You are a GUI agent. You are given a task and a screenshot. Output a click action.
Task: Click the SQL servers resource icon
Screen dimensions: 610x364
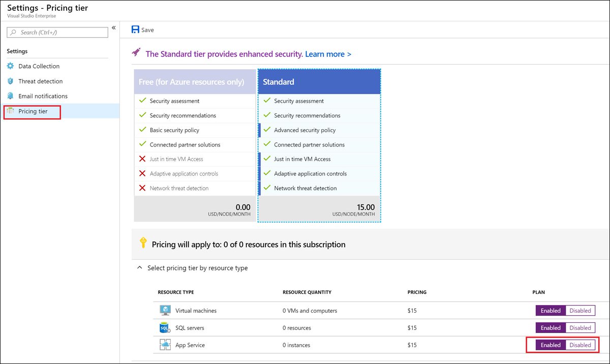point(164,327)
